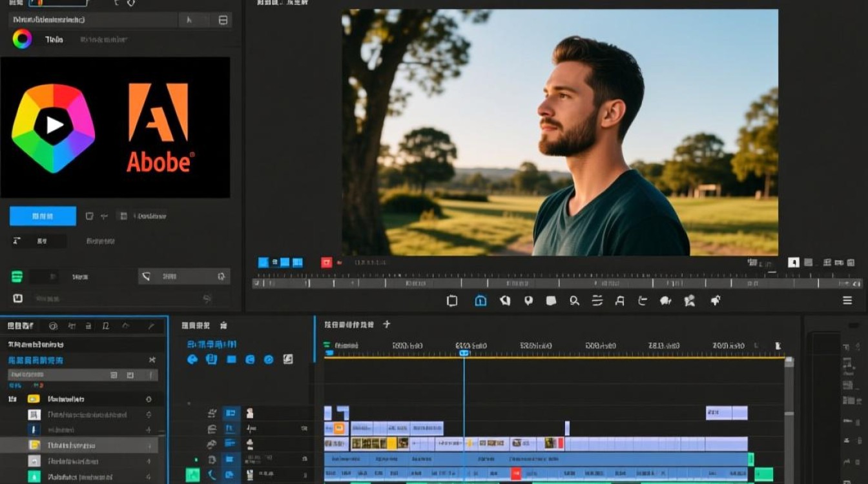The height and width of the screenshot is (484, 868).
Task: Click the green square button on the bottom track
Action: (193, 476)
